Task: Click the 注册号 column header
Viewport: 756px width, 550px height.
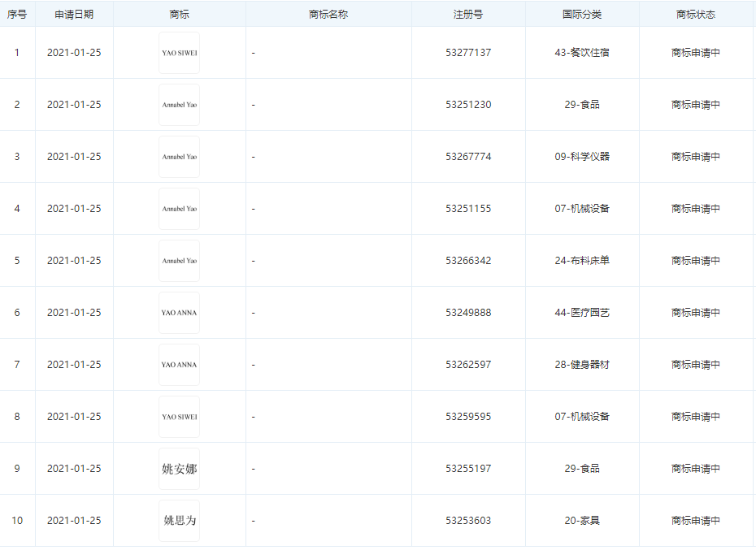Action: point(468,15)
